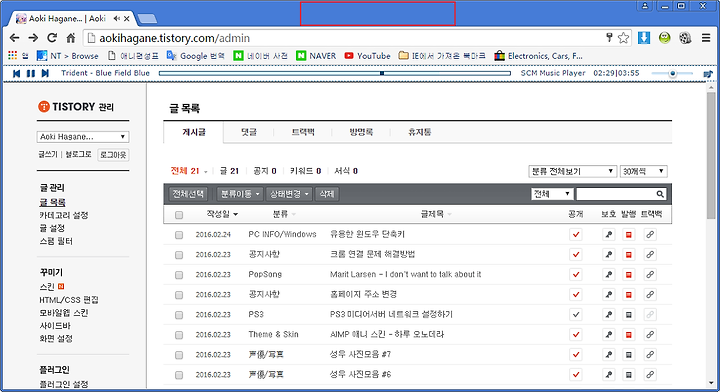Click the address bar URL
The height and width of the screenshot is (392, 720).
(174, 38)
